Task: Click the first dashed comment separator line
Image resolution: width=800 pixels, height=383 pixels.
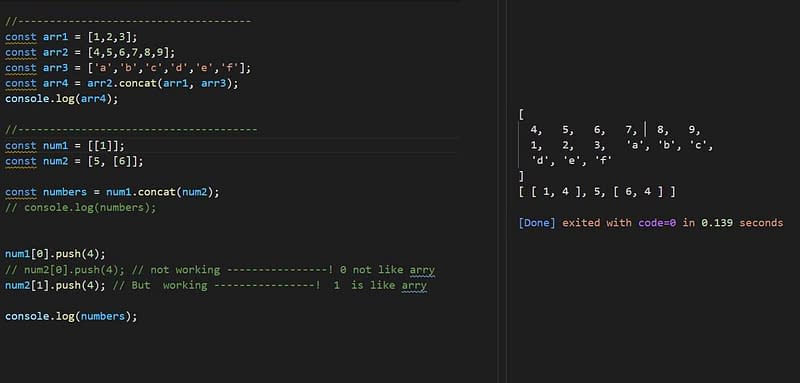Action: coord(128,21)
